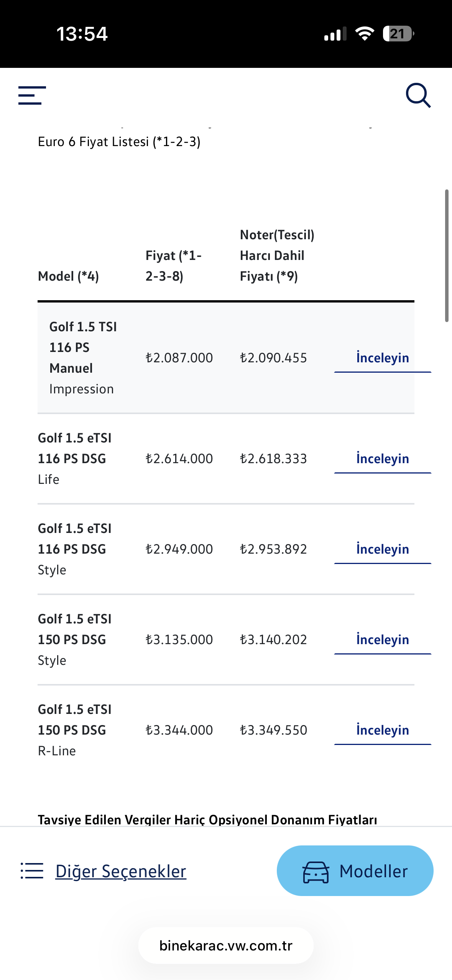This screenshot has width=452, height=980.
Task: İnceleyin for Golf 150 PS DSG Style
Action: click(x=383, y=640)
